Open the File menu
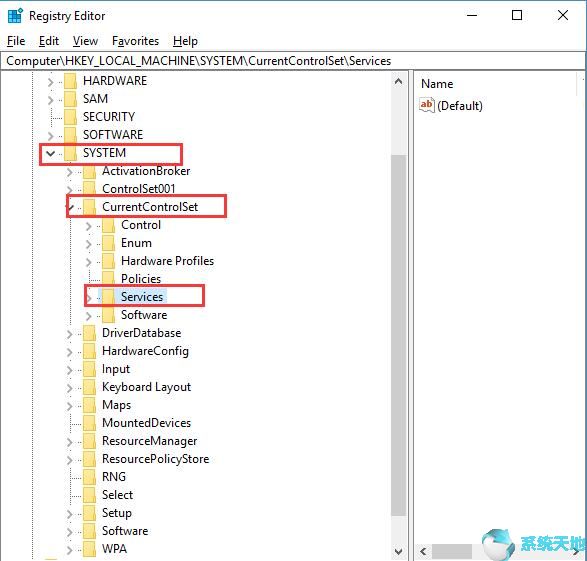This screenshot has width=587, height=561. [x=16, y=41]
